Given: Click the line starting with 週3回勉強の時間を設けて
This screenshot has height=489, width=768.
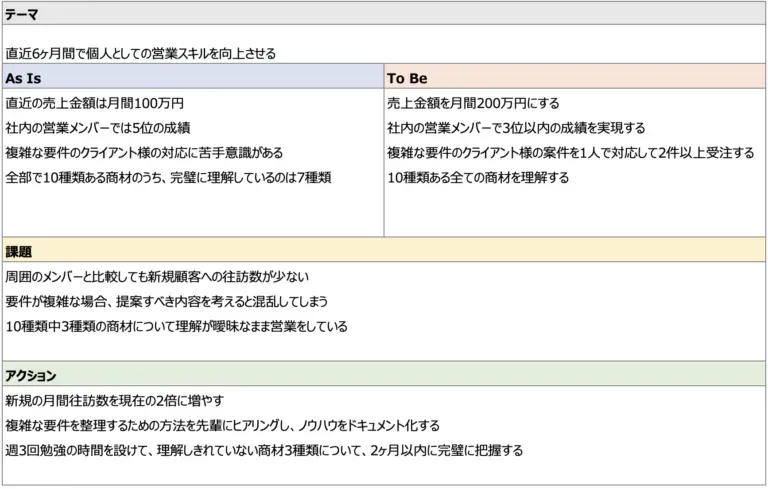Looking at the screenshot, I should 264,450.
